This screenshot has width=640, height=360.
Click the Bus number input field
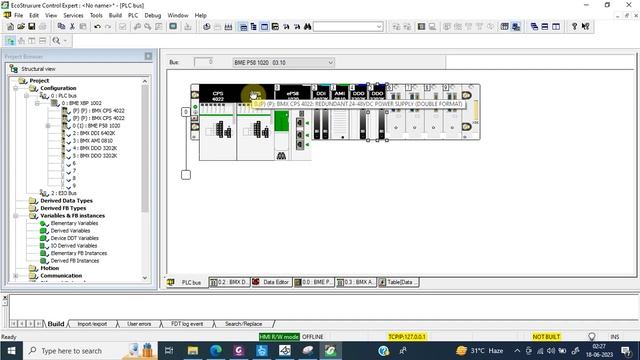click(203, 62)
